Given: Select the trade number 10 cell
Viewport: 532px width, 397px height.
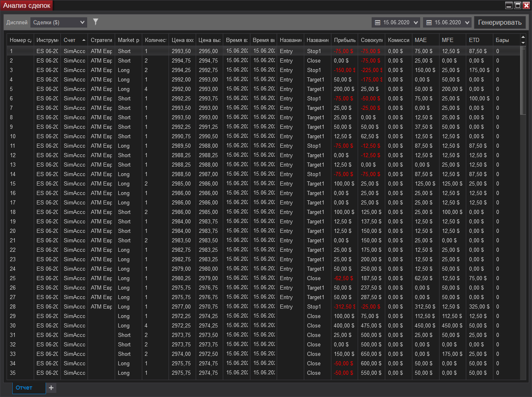Looking at the screenshot, I should [20, 136].
